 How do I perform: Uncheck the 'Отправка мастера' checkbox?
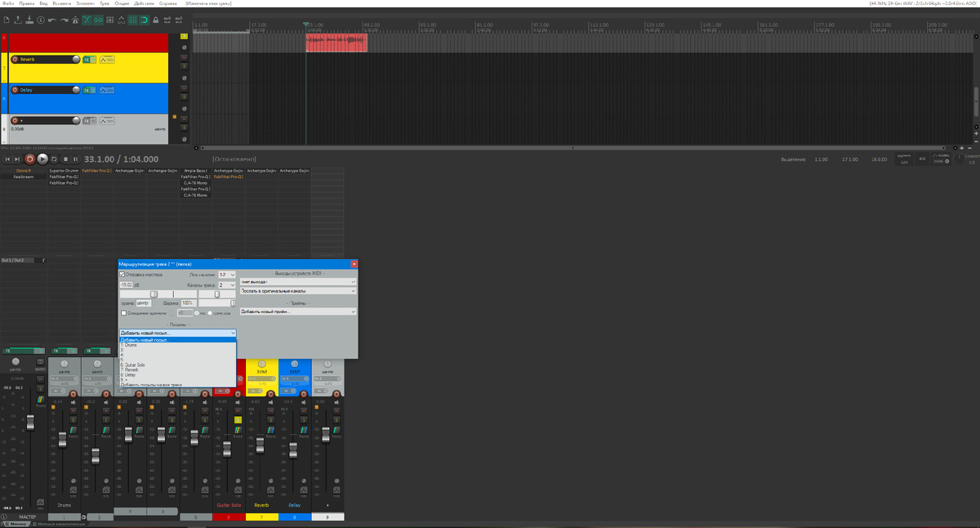click(122, 274)
